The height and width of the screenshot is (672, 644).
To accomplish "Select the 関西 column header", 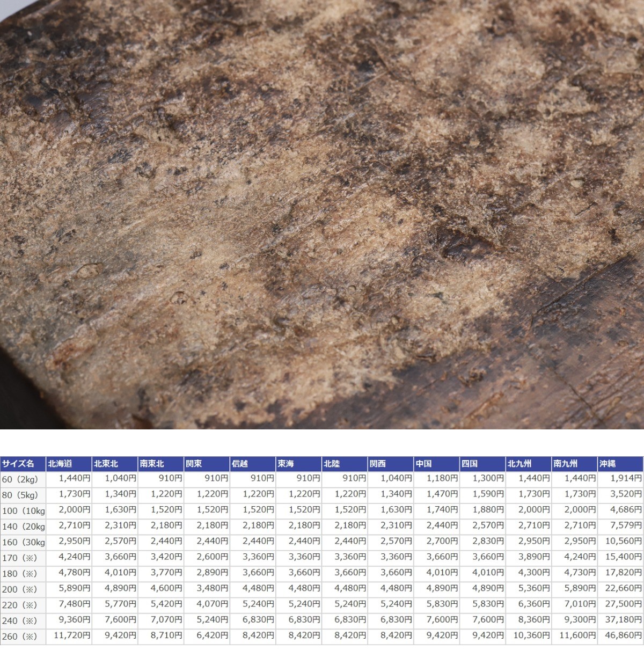I will (x=391, y=464).
